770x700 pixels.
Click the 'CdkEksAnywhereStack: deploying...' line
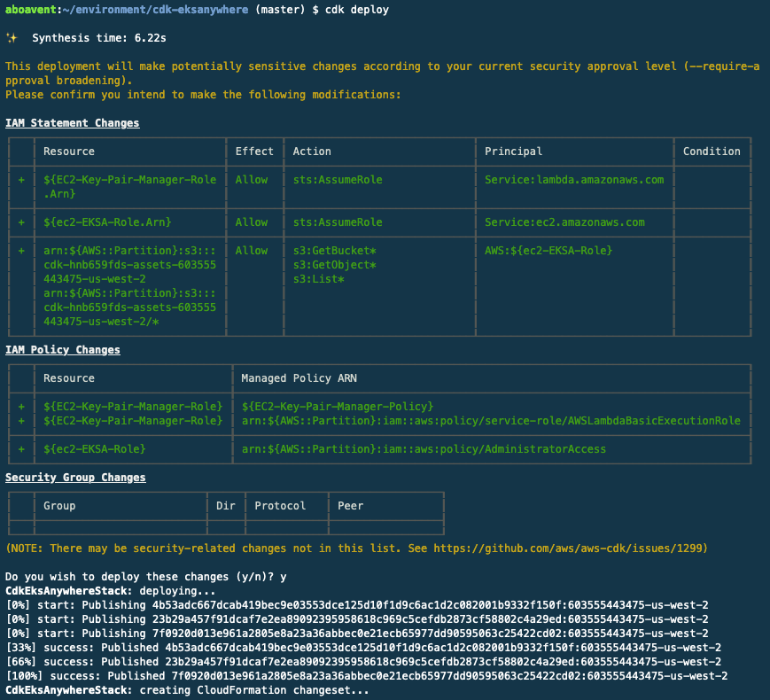coord(111,591)
